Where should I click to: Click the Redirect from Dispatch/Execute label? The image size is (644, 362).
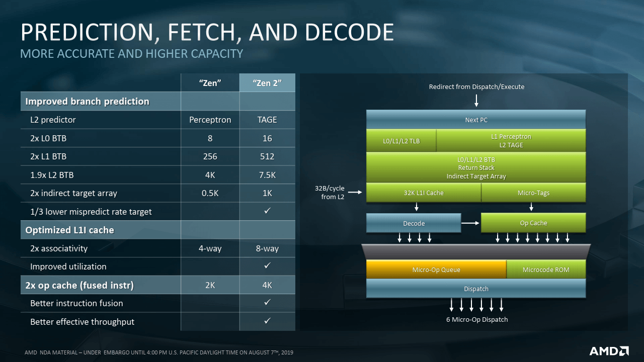click(476, 86)
